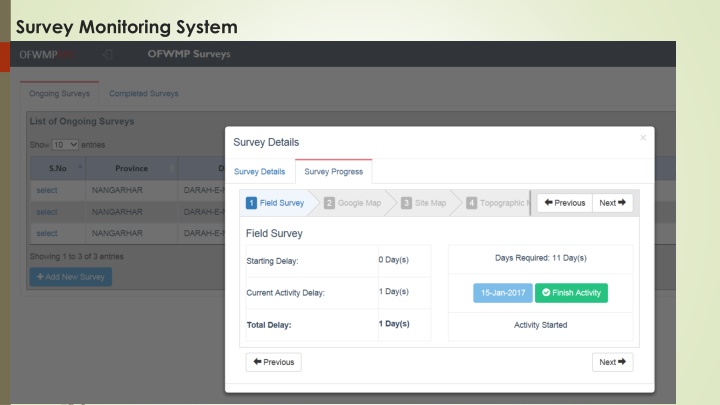The image size is (720, 405).
Task: Jump to the Site Map step
Action: (424, 203)
